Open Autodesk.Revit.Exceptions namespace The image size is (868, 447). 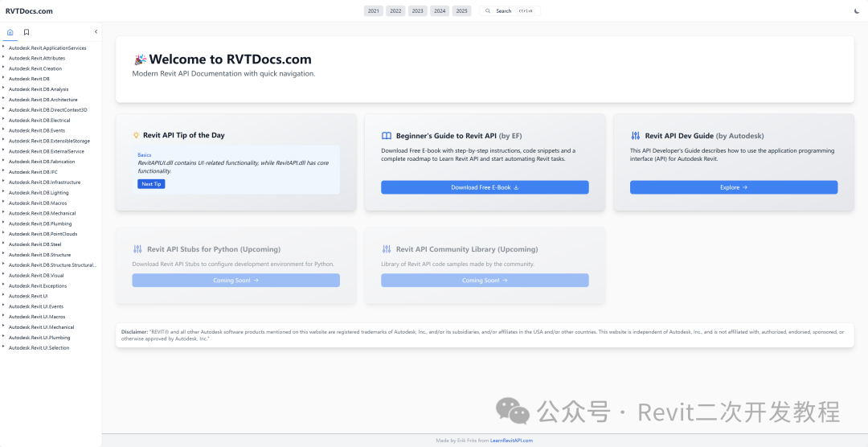38,286
